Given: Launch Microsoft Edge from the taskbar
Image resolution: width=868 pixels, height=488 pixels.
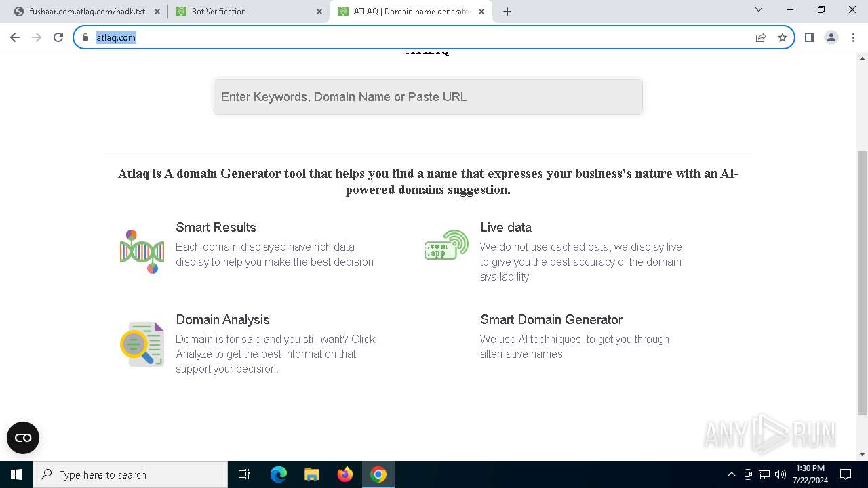Looking at the screenshot, I should [279, 474].
